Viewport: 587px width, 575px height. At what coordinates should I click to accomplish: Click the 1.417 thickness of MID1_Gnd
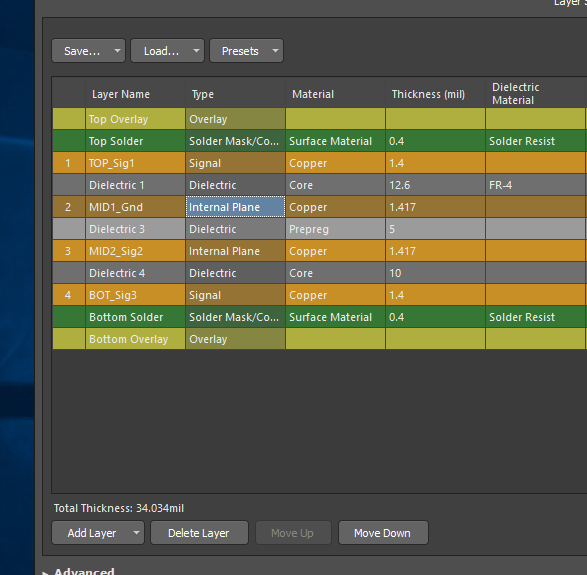pos(435,207)
